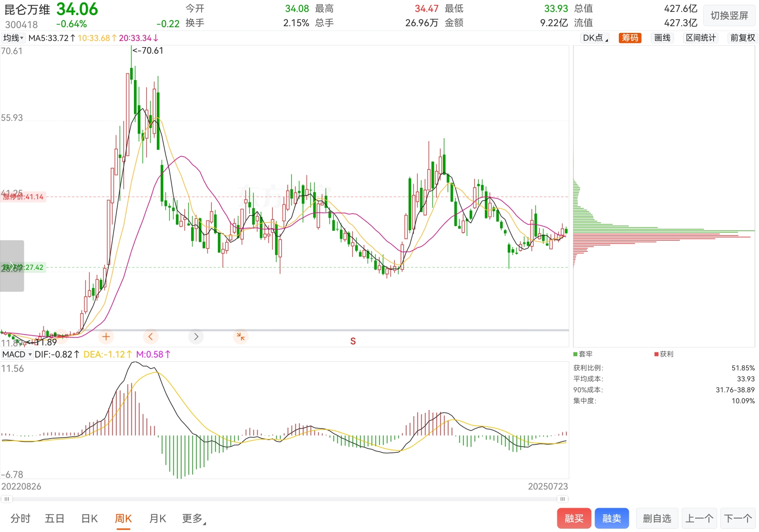Click the stock code 300418
This screenshot has width=759, height=532.
pos(21,24)
